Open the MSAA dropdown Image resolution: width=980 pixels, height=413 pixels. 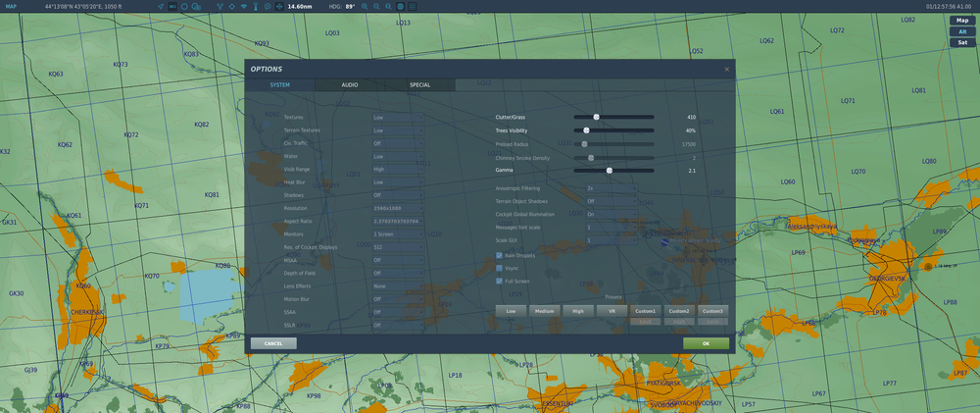(397, 260)
